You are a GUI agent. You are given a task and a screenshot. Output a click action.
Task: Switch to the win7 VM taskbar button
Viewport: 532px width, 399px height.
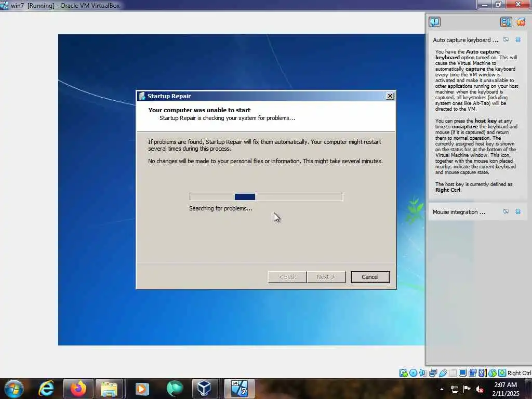click(x=239, y=389)
